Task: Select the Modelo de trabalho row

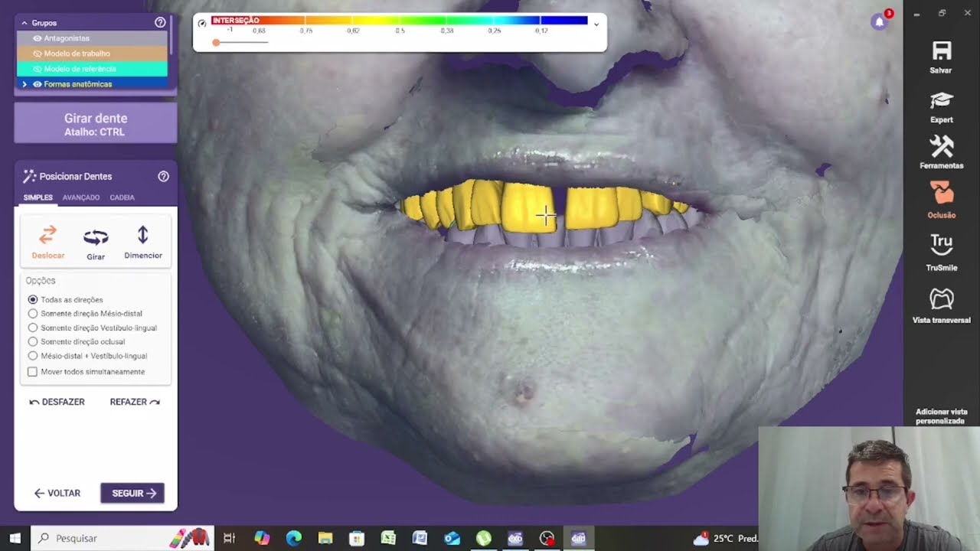Action: click(92, 54)
